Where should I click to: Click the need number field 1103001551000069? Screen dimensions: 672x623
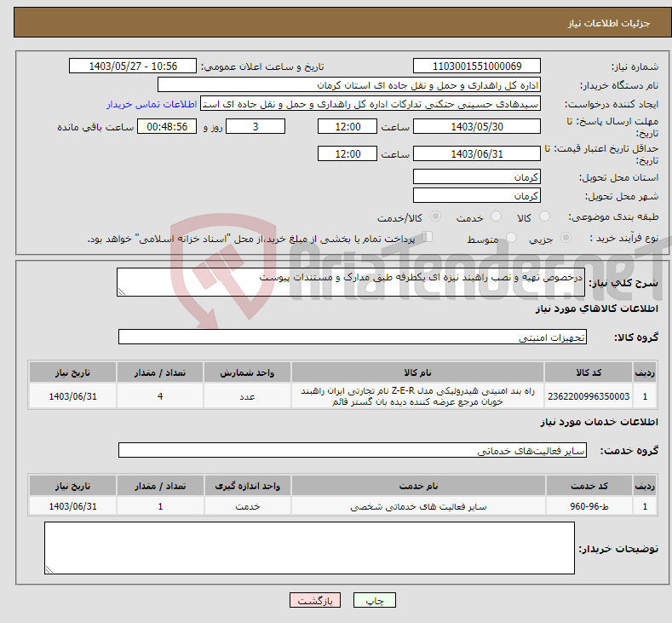point(477,66)
